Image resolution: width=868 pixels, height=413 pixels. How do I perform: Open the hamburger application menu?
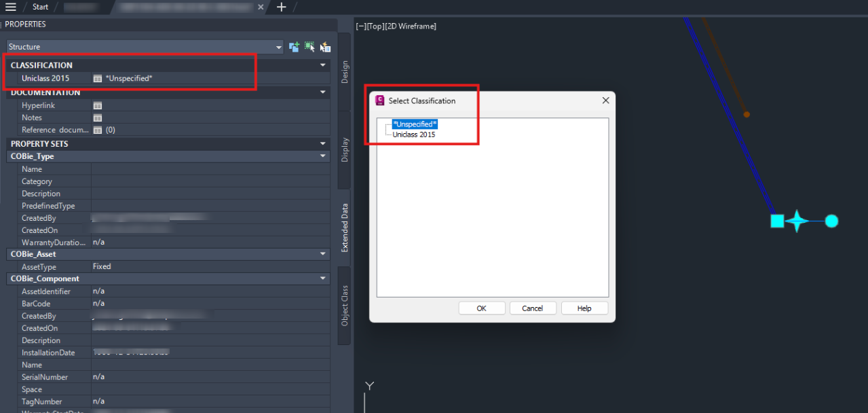click(10, 7)
